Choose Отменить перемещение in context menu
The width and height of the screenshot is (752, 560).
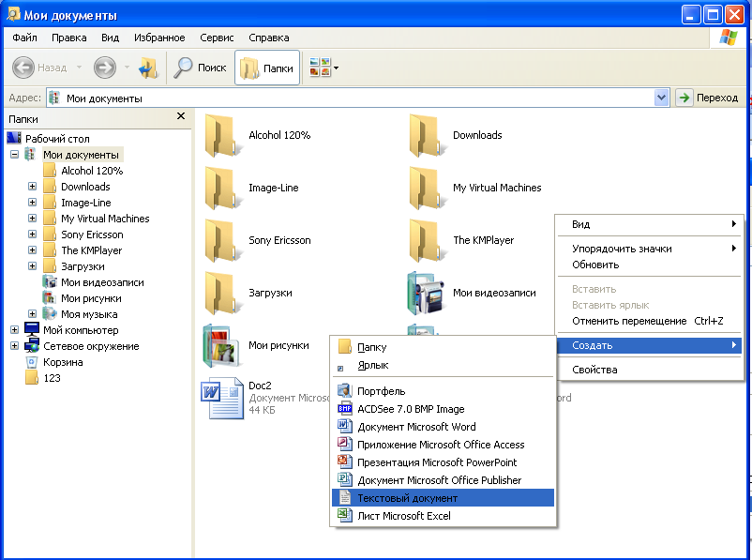point(649,321)
